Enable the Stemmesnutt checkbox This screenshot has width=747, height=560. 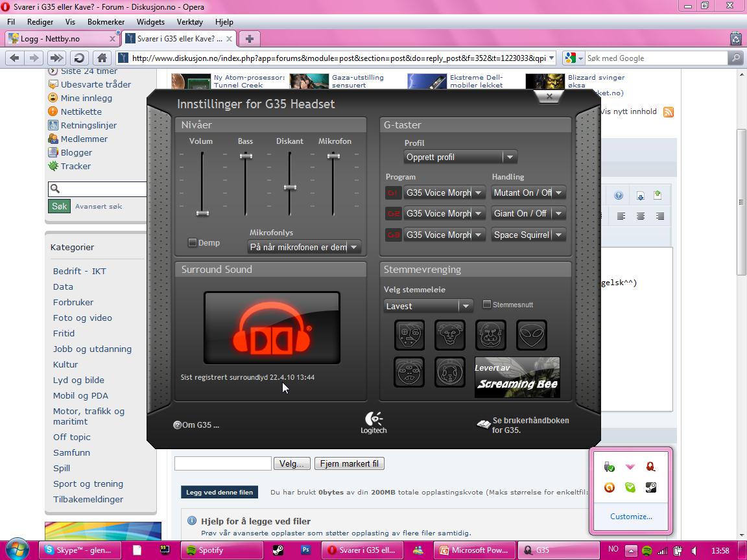tap(487, 304)
